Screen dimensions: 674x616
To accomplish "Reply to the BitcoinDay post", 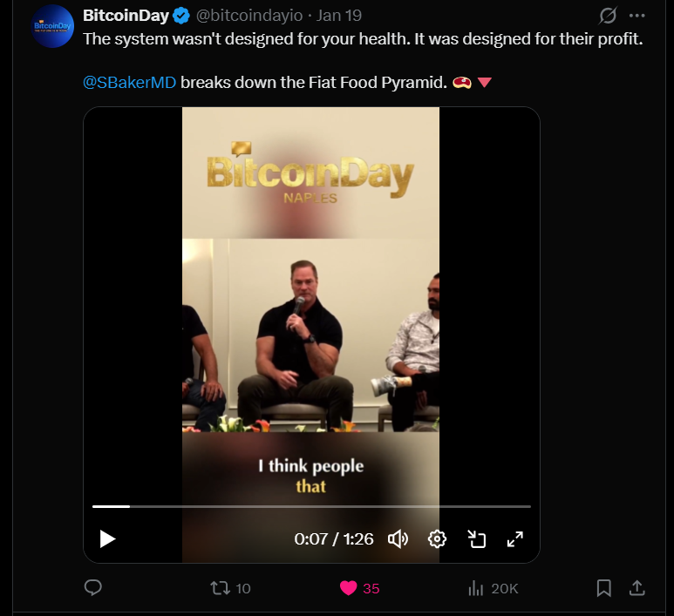I will [x=92, y=587].
